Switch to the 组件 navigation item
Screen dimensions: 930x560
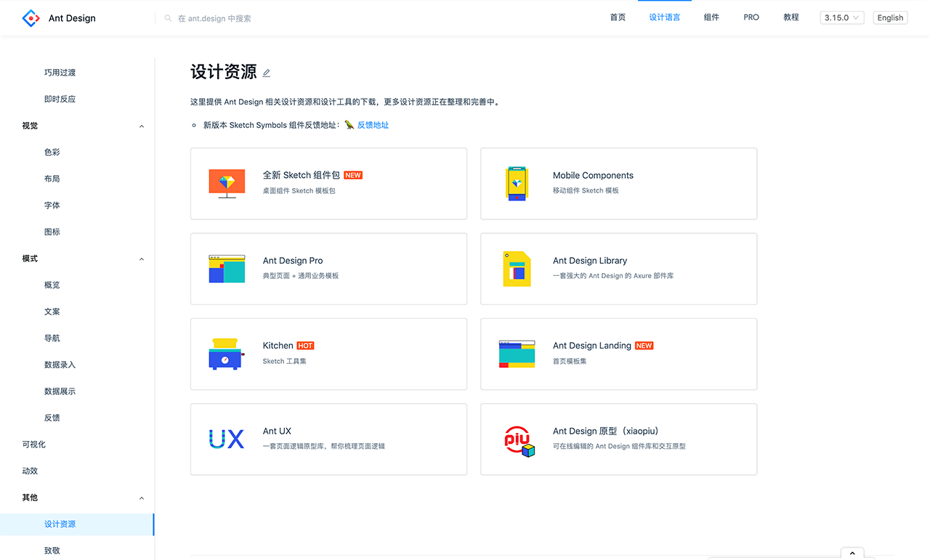[x=711, y=17]
